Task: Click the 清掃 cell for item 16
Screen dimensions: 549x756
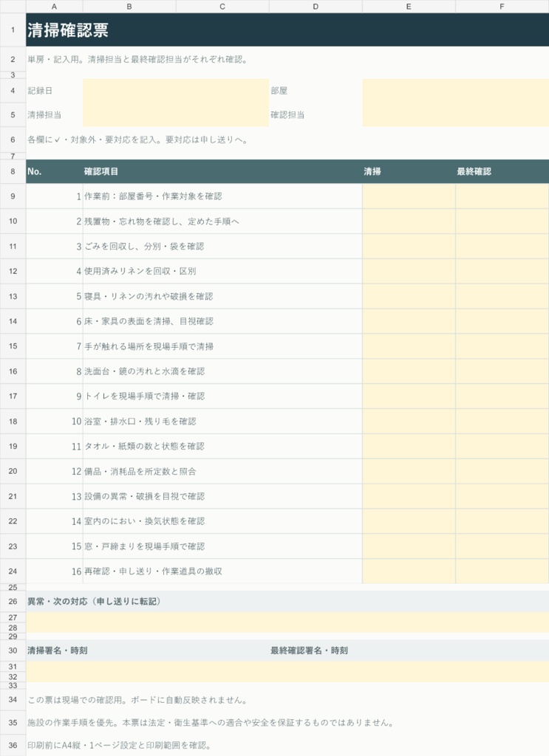Action: pos(409,571)
